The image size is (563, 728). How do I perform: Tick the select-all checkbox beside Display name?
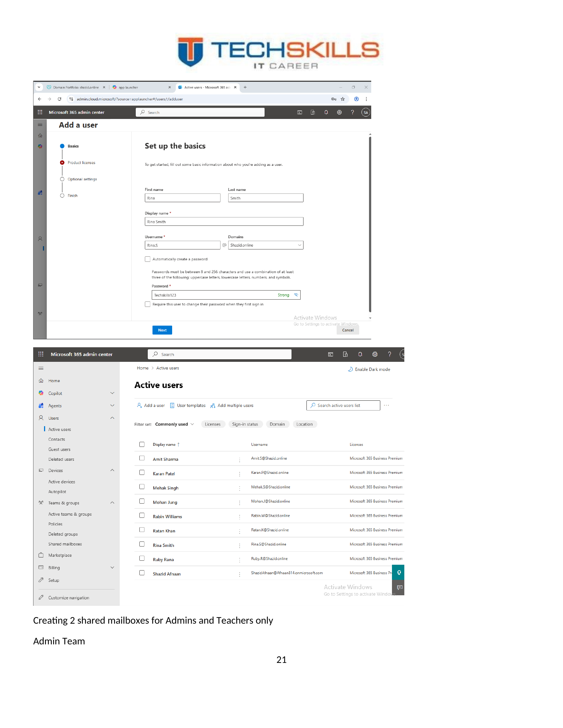142,444
